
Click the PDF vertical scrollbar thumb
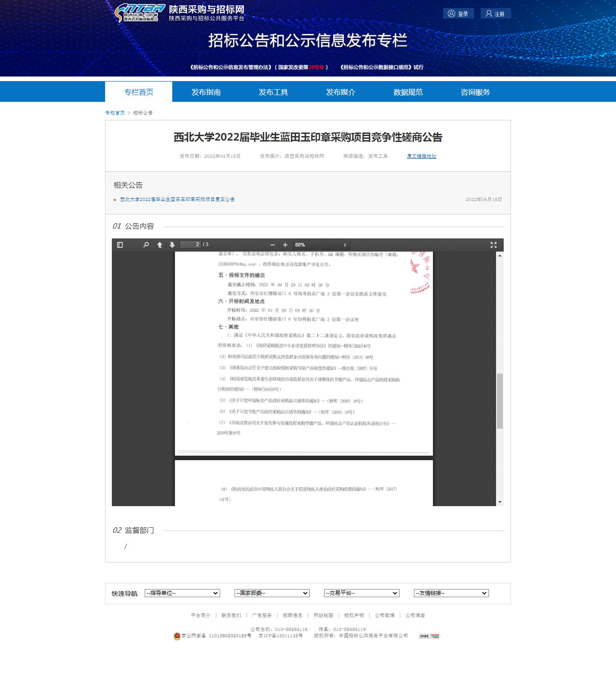click(500, 401)
